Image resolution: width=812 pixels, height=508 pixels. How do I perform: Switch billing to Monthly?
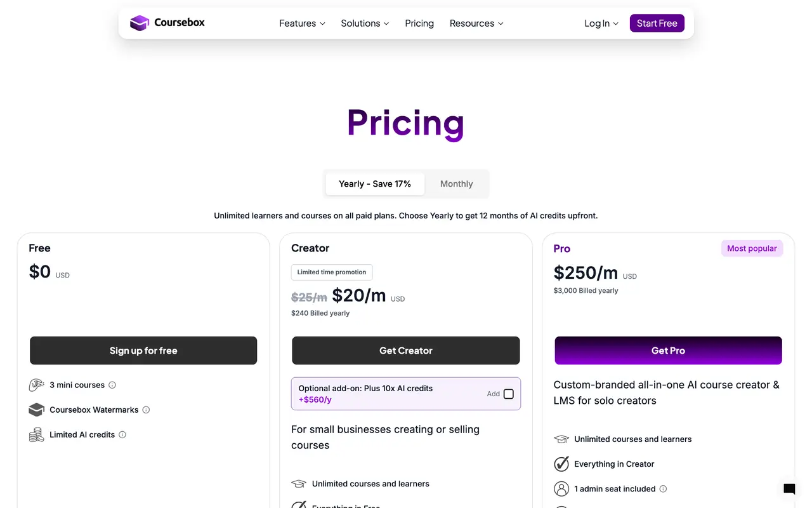pos(456,184)
